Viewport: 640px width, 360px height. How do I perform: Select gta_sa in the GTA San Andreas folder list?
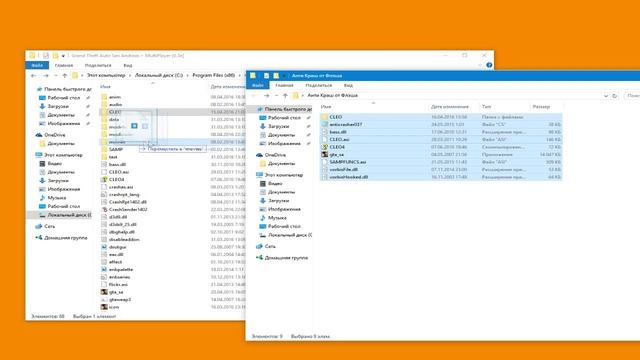[x=116, y=292]
